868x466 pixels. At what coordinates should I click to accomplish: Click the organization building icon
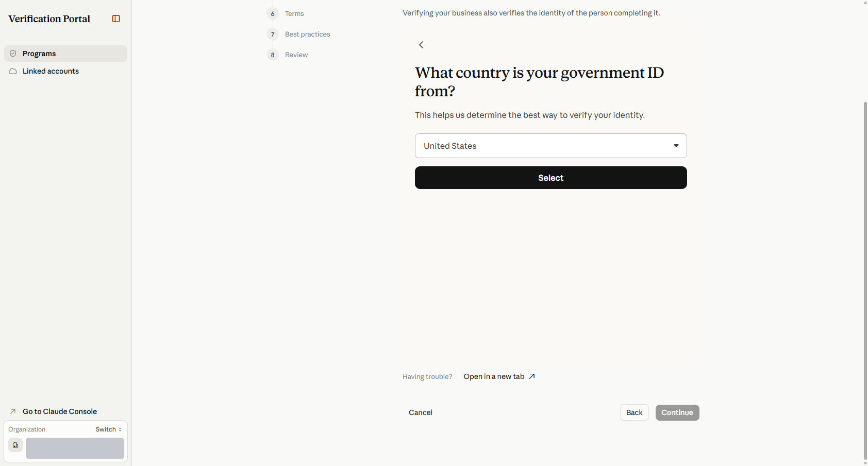coord(15,445)
